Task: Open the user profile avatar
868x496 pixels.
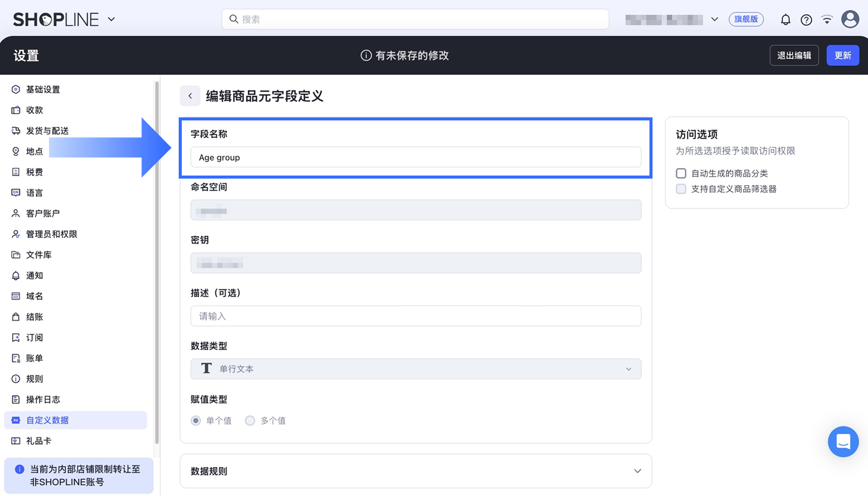Action: tap(850, 19)
